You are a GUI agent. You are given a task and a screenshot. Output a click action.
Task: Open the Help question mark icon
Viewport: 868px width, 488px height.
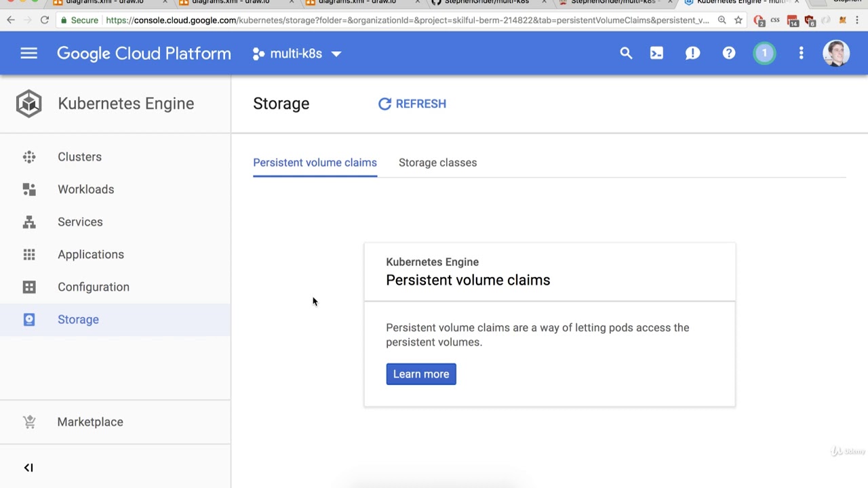[x=729, y=53]
